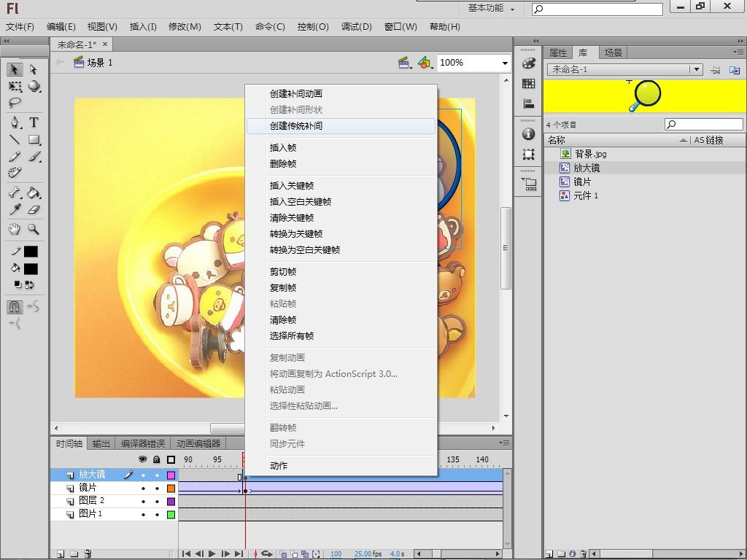
Task: Toggle lock dot of 镜片 layer
Action: pyautogui.click(x=157, y=489)
